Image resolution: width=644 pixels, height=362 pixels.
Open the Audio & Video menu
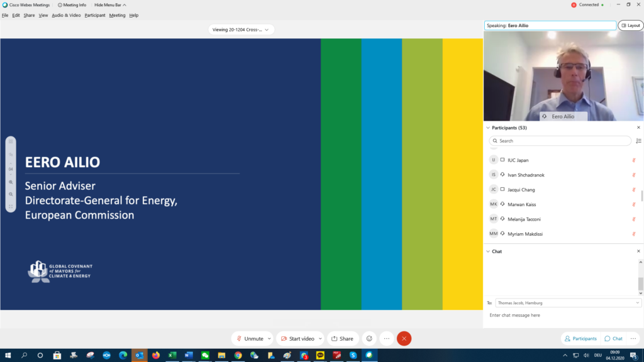(66, 15)
